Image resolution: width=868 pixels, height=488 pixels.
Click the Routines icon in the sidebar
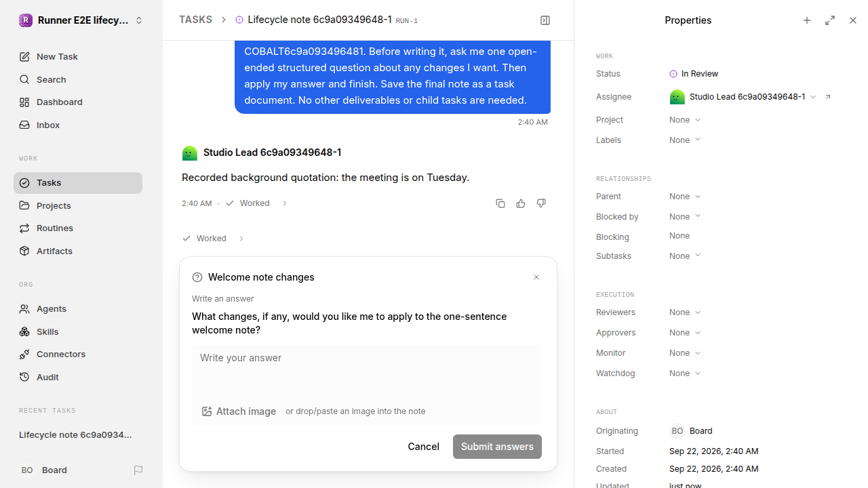tap(24, 228)
